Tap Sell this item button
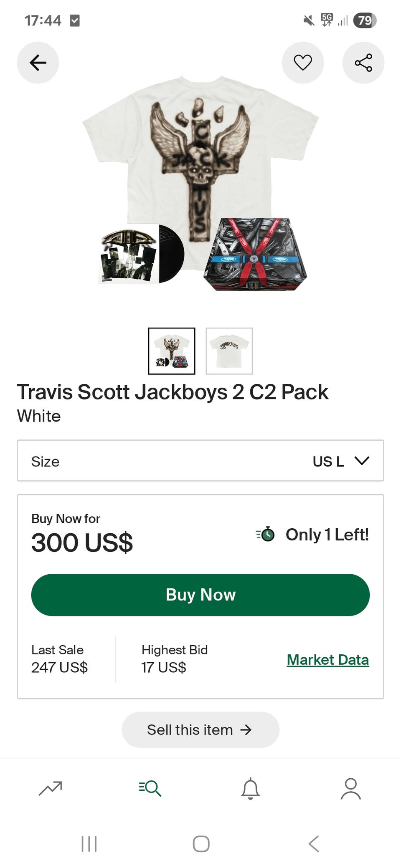401x868 pixels. tap(200, 729)
